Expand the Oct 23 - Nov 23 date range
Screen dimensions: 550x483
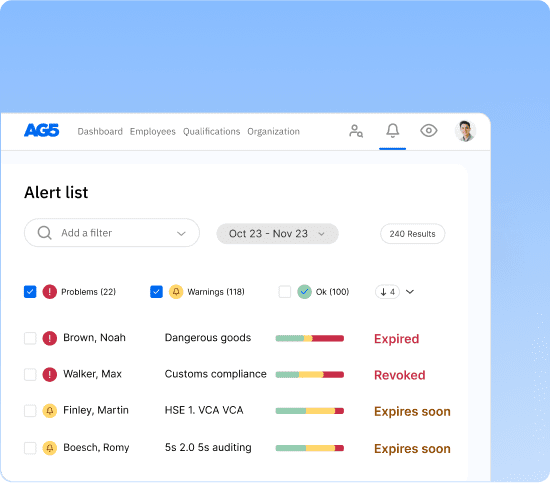click(x=277, y=234)
